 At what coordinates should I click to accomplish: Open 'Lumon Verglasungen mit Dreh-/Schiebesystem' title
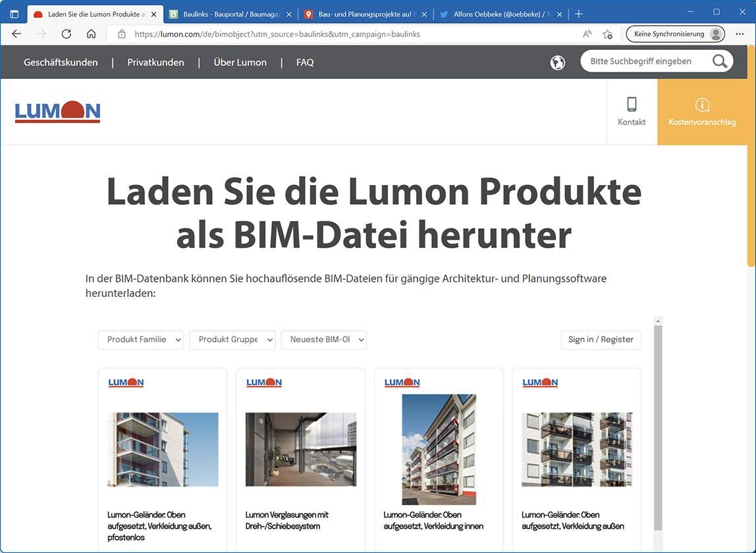[x=287, y=520]
